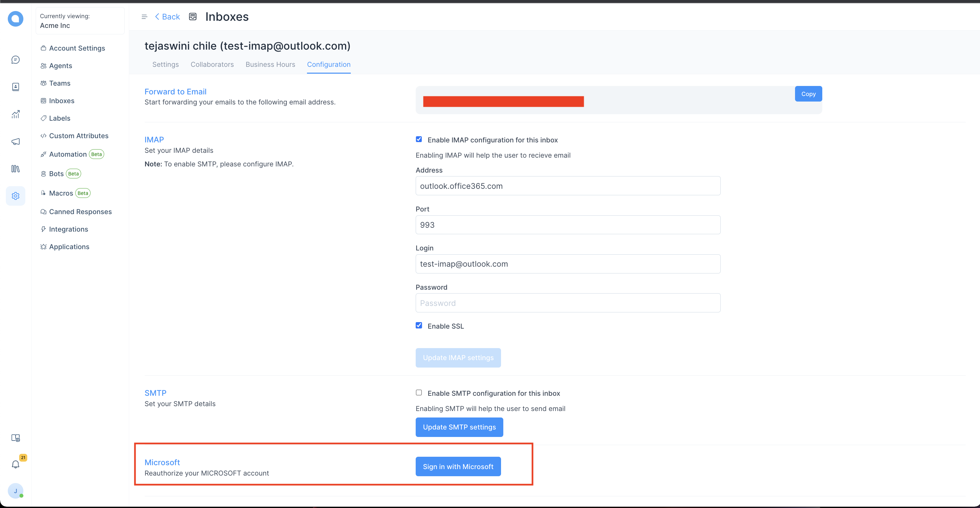Click the notifications bell icon
This screenshot has width=980, height=508.
point(16,464)
